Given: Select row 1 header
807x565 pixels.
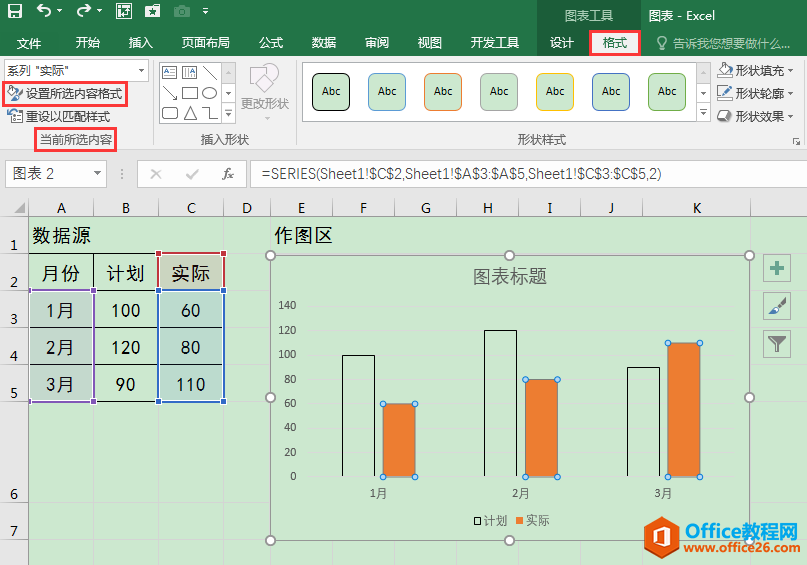Looking at the screenshot, I should (14, 236).
